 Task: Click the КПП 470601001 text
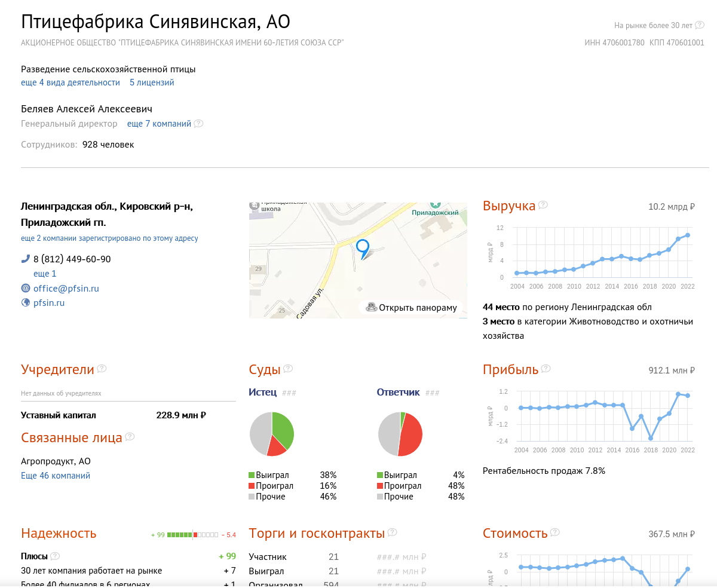[677, 43]
